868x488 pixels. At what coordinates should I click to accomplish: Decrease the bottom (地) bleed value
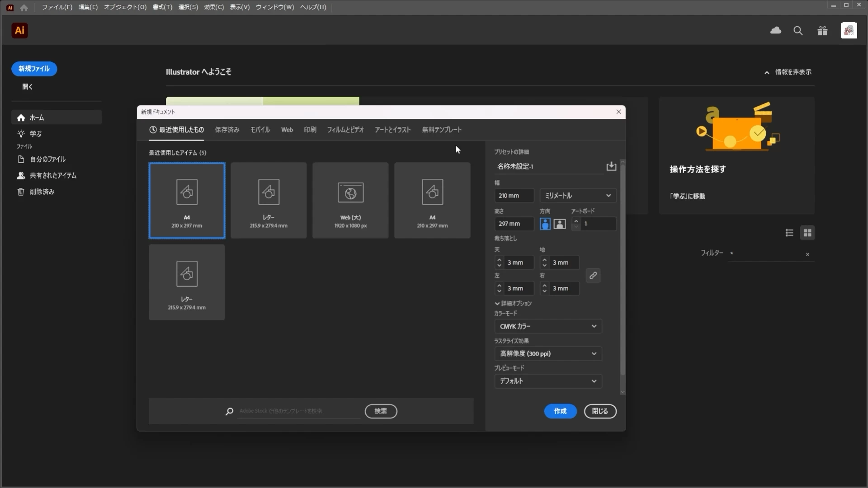[544, 265]
